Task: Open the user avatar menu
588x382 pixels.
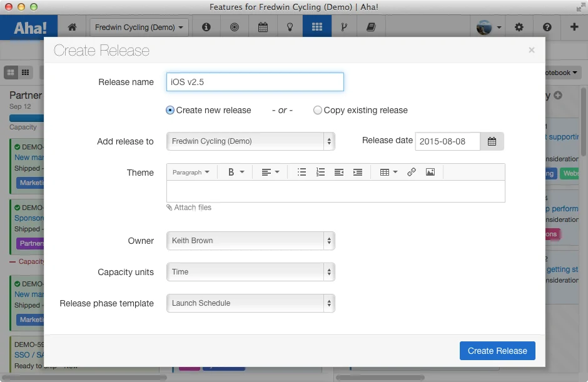Action: (489, 28)
